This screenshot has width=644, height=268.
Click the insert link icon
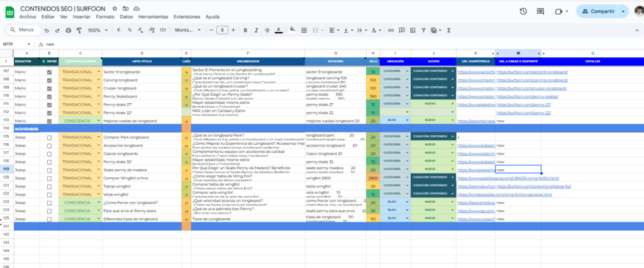[x=392, y=30]
